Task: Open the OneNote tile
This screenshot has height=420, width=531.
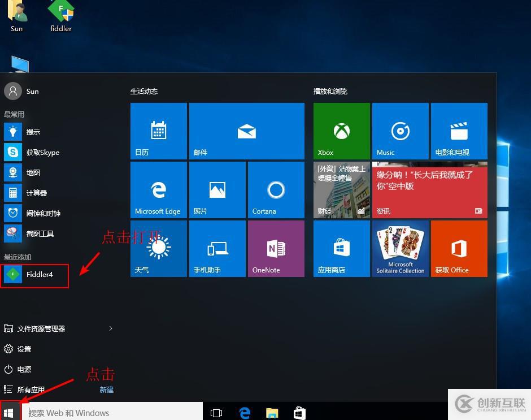Action: (276, 249)
